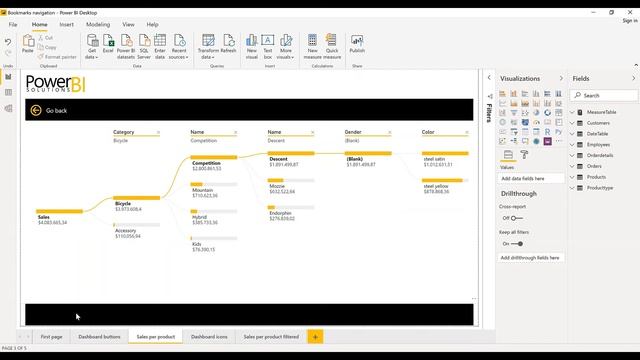The height and width of the screenshot is (360, 640).
Task: Go to Dashboard buttons page tab
Action: coord(99,337)
